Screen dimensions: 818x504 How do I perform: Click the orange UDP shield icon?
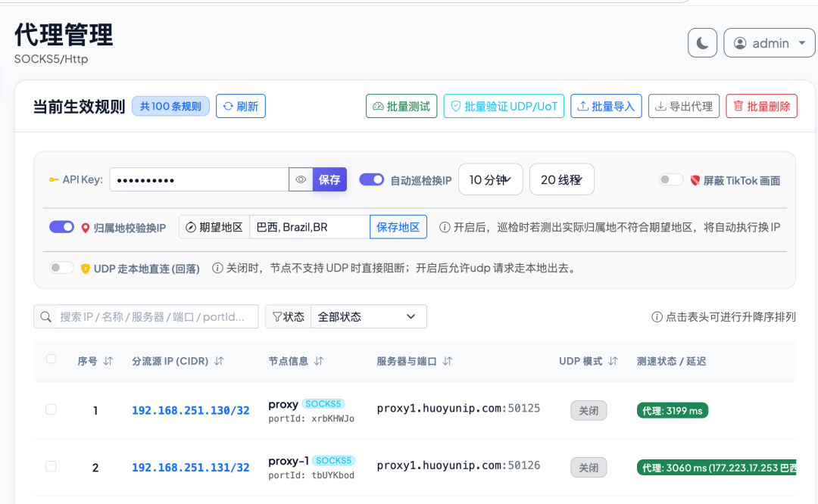(86, 269)
